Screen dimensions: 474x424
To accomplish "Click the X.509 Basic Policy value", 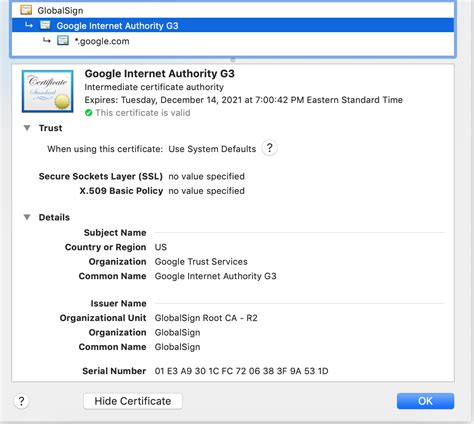I will click(x=206, y=191).
